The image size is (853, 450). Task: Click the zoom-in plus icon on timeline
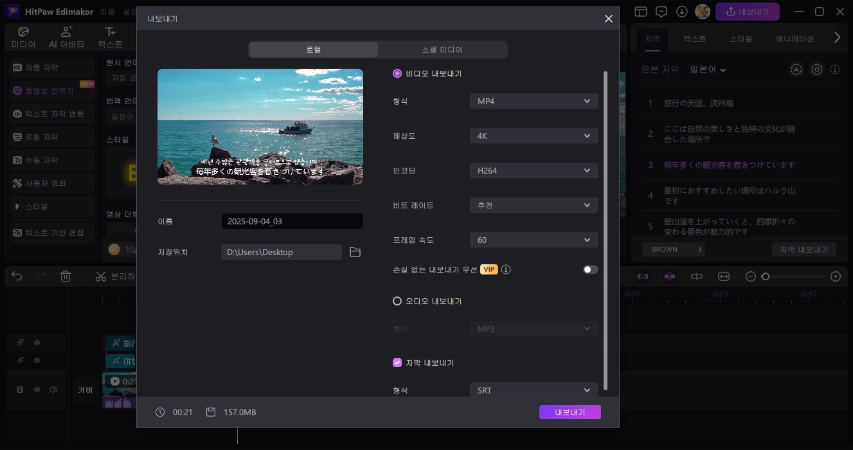pos(836,276)
